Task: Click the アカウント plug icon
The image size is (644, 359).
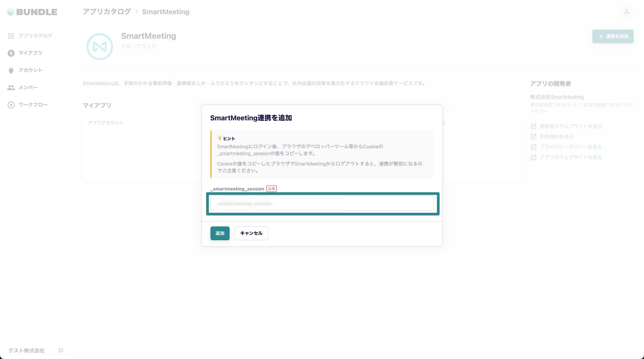Action: coord(11,70)
